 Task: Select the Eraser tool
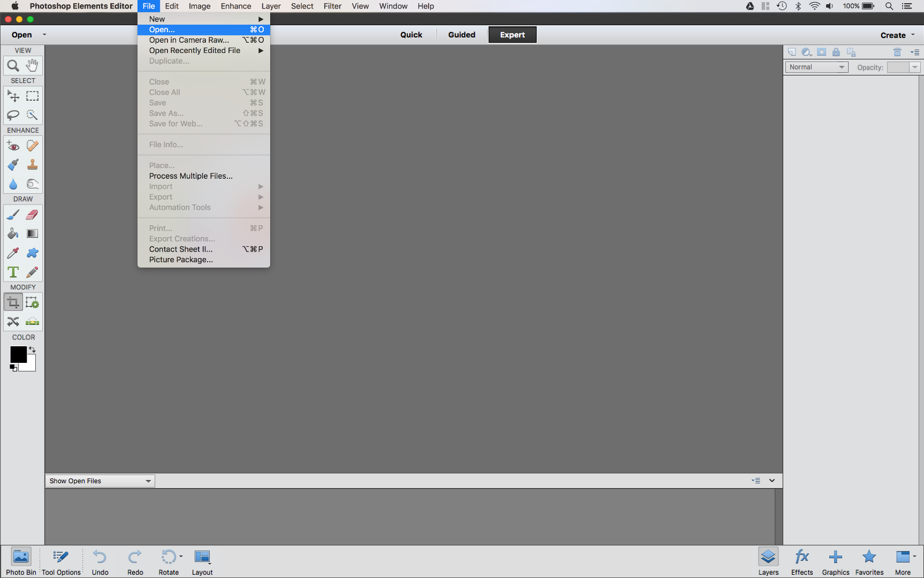pyautogui.click(x=32, y=214)
